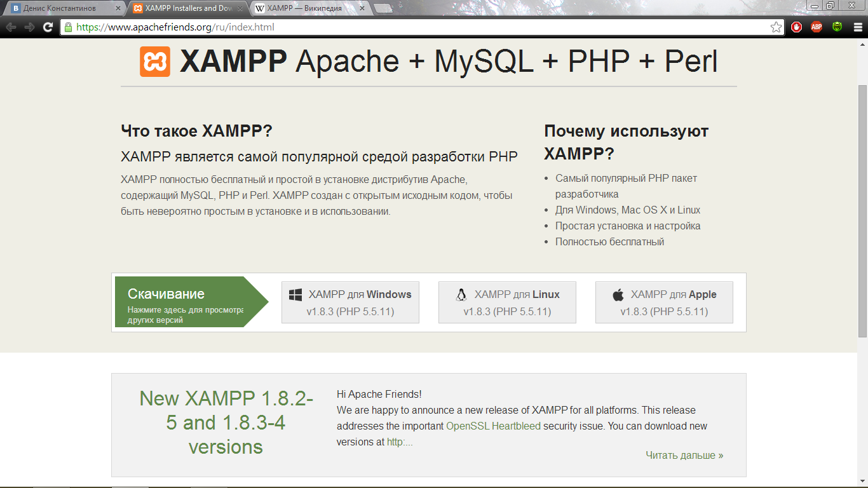Open a new tab with the new-tab button
This screenshot has height=488, width=868.
point(383,9)
